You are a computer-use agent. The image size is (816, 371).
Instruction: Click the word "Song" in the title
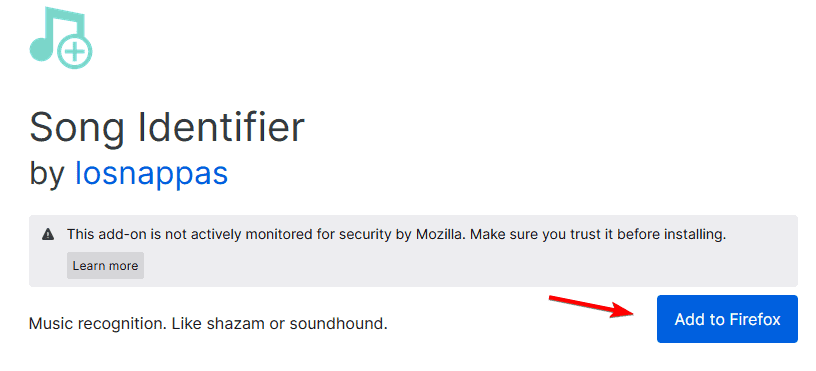76,129
